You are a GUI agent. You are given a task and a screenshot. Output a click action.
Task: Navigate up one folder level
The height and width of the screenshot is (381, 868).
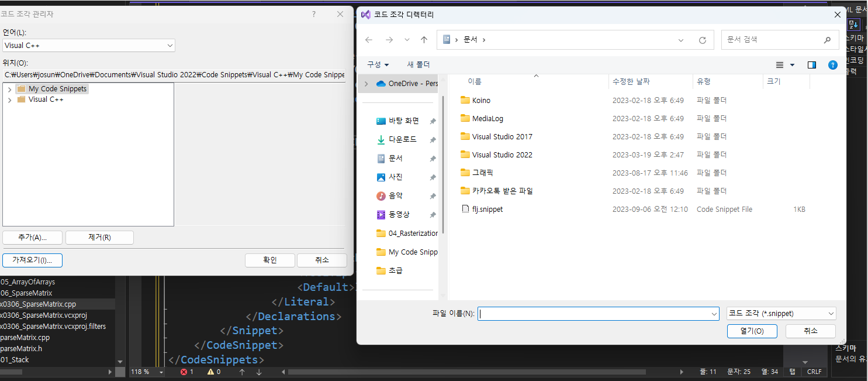pyautogui.click(x=424, y=40)
